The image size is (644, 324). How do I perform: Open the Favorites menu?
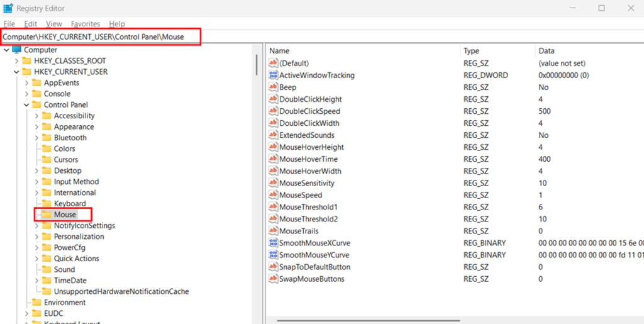click(x=86, y=24)
